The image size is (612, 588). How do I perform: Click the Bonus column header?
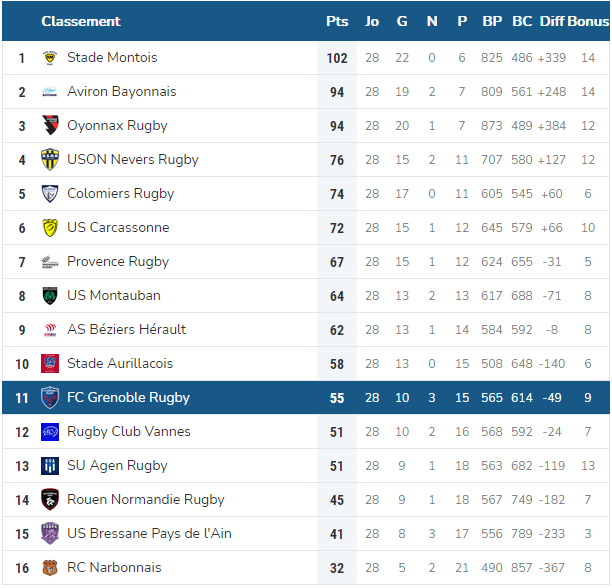click(588, 21)
